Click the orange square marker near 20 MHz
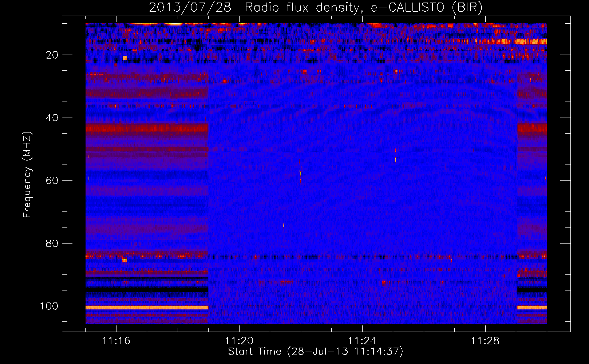The width and height of the screenshot is (589, 364). point(124,58)
